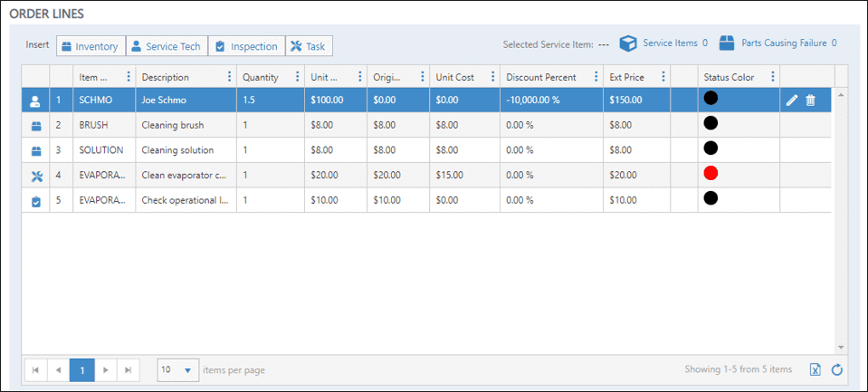The height and width of the screenshot is (392, 868).
Task: Select page 1 in the pager
Action: click(x=81, y=369)
